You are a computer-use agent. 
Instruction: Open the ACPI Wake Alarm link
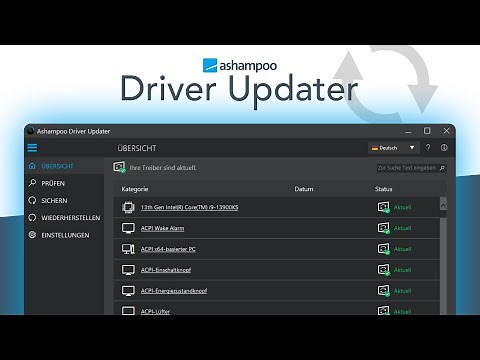[162, 228]
